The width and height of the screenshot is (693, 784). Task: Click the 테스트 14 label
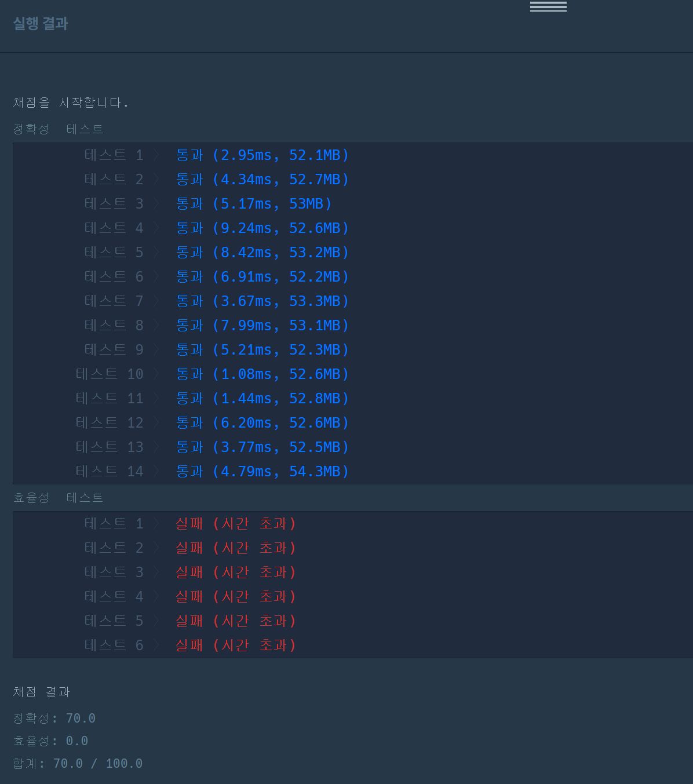(110, 471)
